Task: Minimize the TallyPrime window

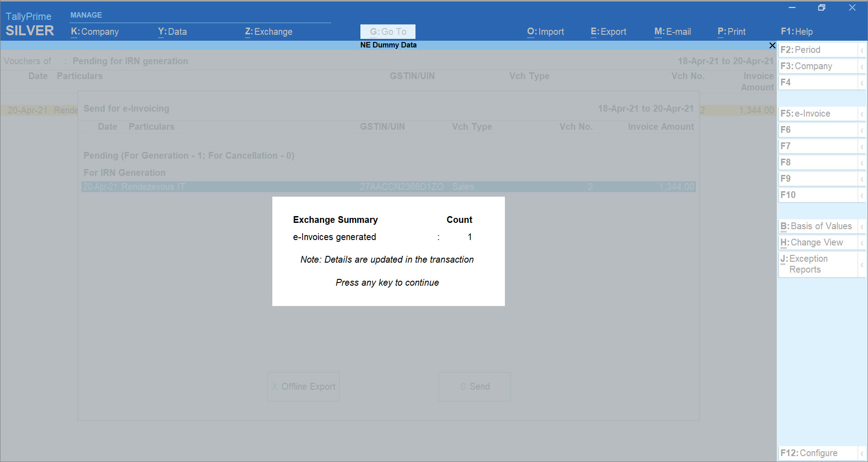Action: pyautogui.click(x=792, y=8)
